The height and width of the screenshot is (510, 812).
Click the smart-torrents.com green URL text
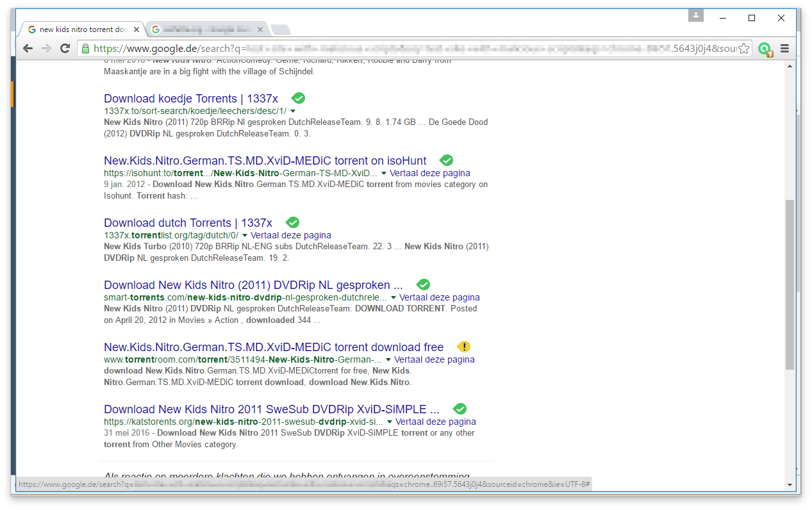pos(245,297)
